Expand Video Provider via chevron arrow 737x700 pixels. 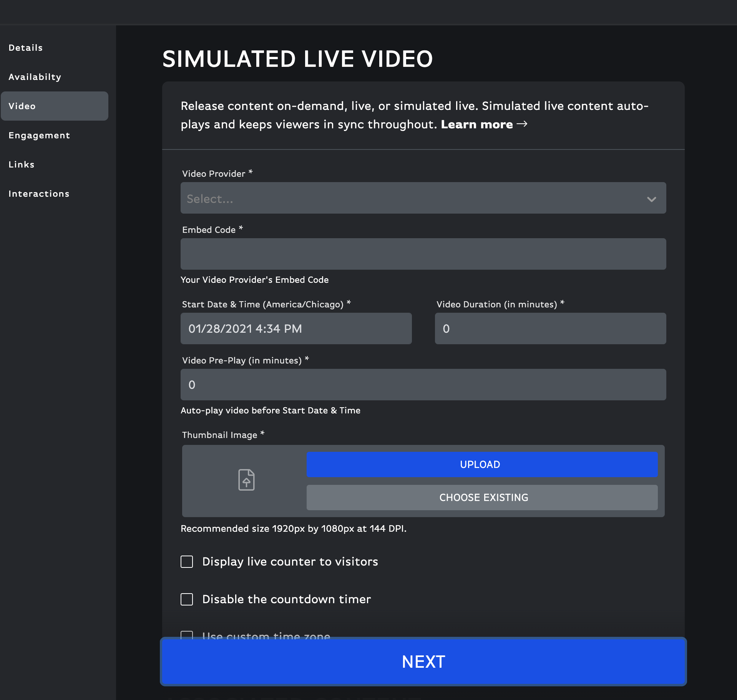click(651, 199)
